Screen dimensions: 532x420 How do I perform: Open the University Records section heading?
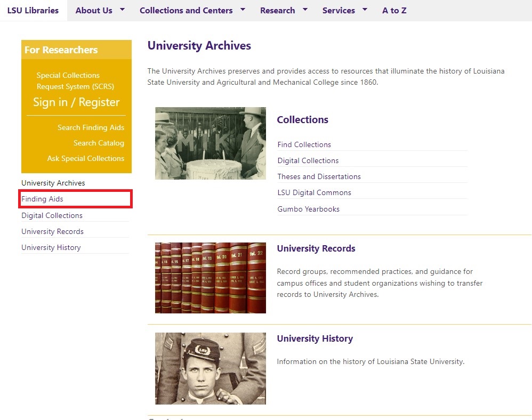point(316,248)
